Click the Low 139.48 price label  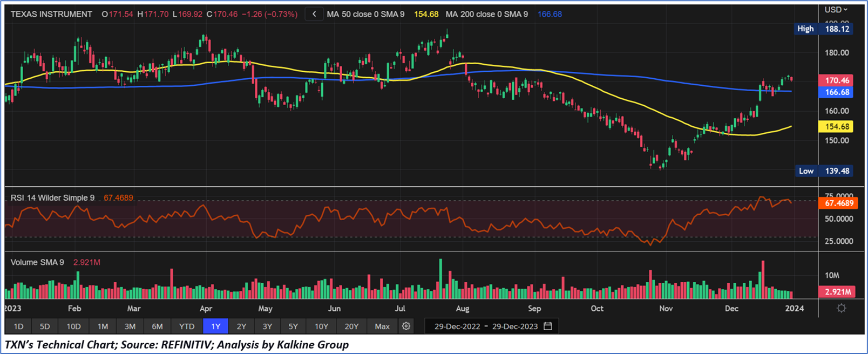[824, 171]
